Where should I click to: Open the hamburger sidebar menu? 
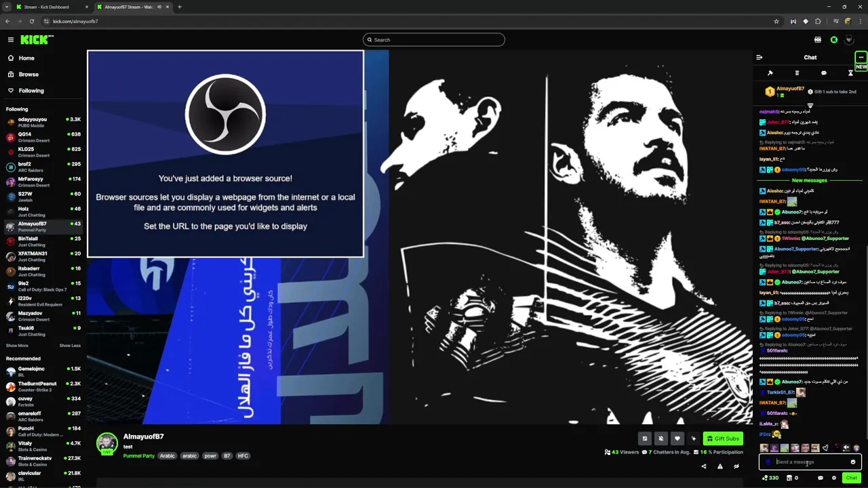11,40
